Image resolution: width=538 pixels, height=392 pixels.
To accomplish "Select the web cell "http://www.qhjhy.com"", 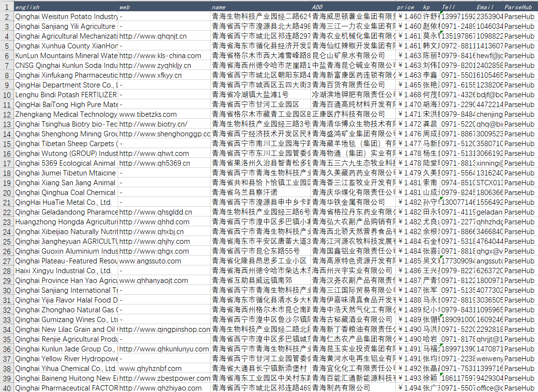I will coord(164,241).
